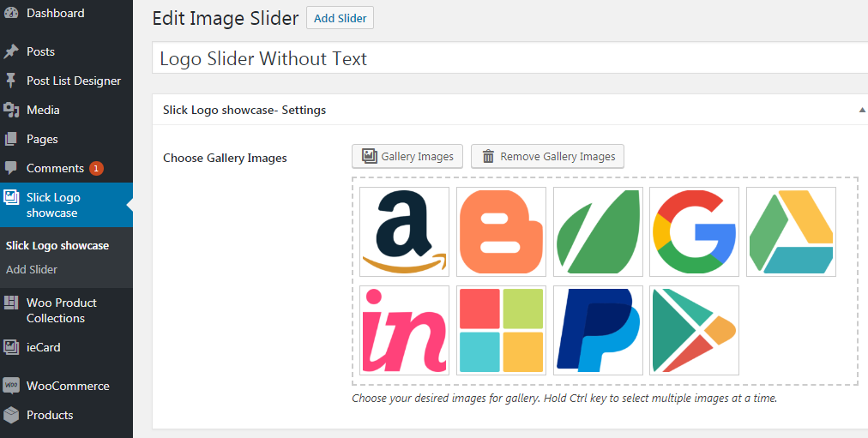The image size is (868, 438).
Task: Click the Dashboard gauge icon
Action: [11, 13]
